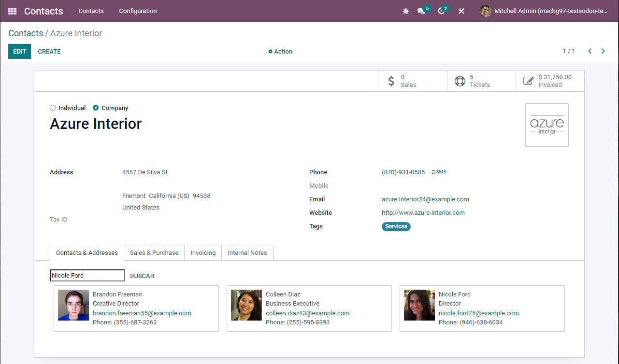Click the EDIT button
The height and width of the screenshot is (364, 619).
click(19, 52)
